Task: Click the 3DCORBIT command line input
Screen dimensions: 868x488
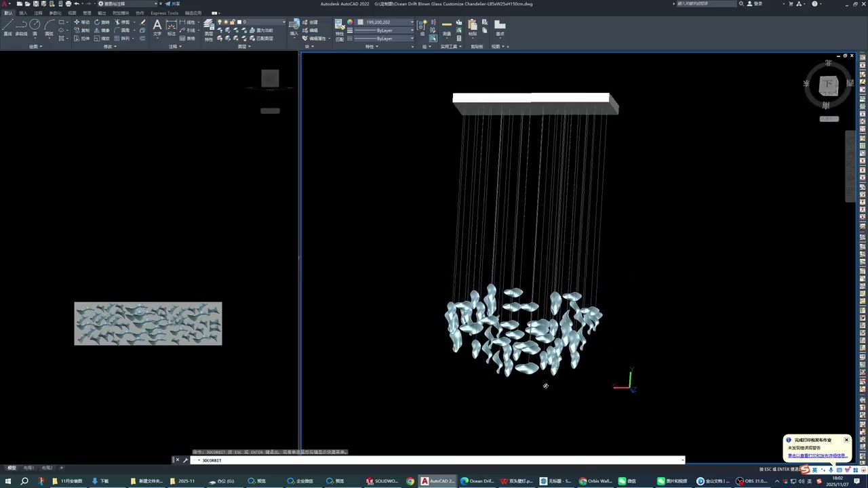Action: coord(437,460)
